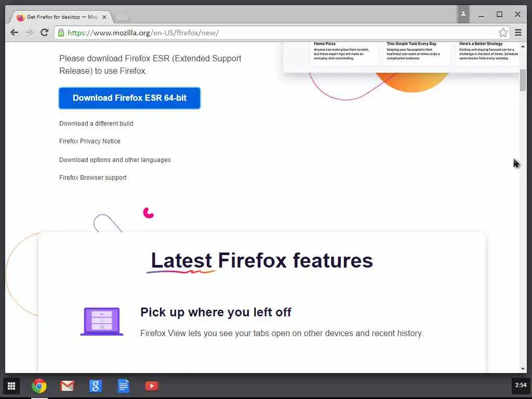Open the Firefox Privacy Notice link

click(90, 141)
